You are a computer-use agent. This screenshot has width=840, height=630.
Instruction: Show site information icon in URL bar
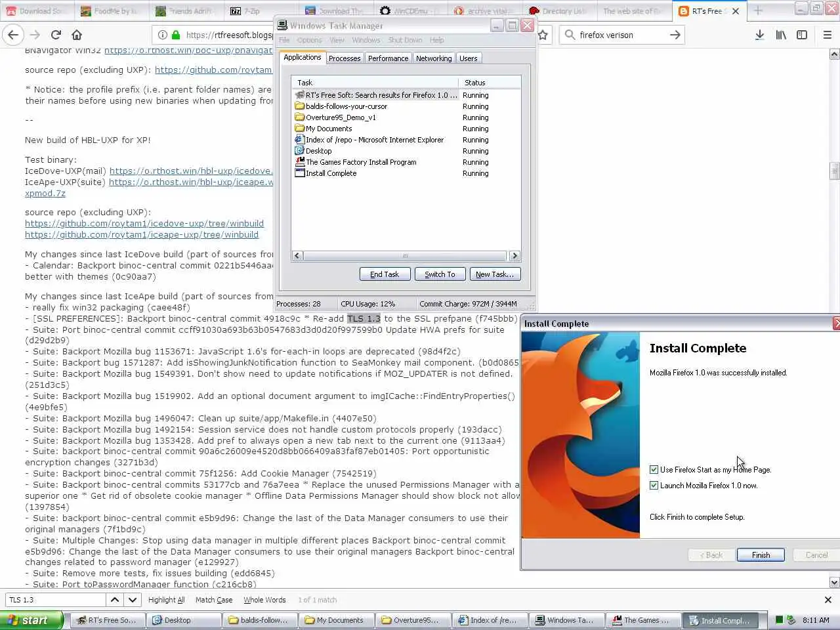pyautogui.click(x=163, y=35)
